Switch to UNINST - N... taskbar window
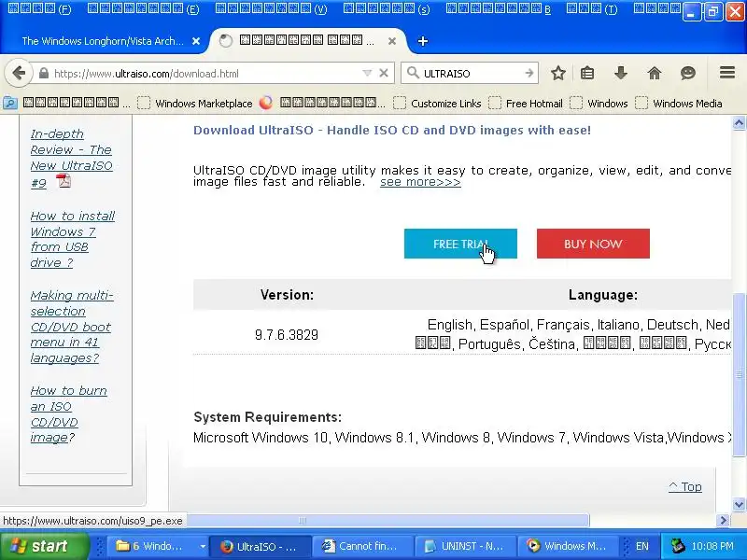The height and width of the screenshot is (560, 747). [x=466, y=546]
